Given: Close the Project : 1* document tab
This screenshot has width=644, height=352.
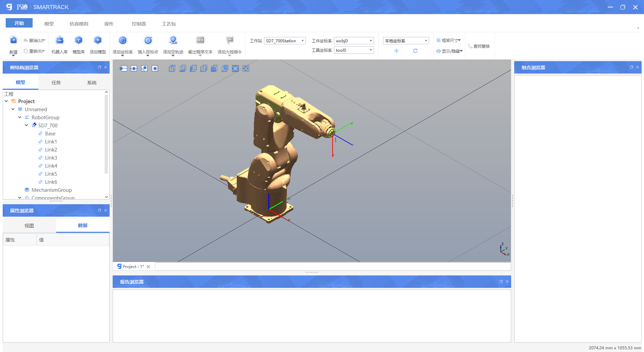Looking at the screenshot, I should click(x=148, y=267).
